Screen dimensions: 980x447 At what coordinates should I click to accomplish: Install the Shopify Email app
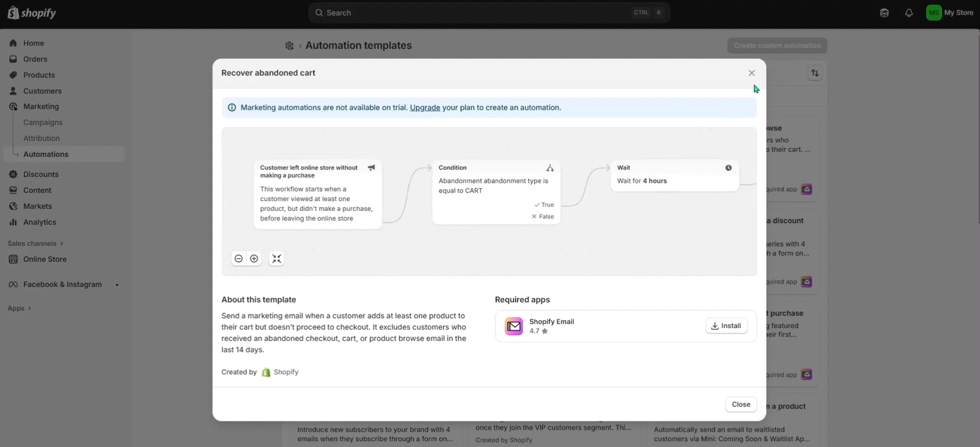click(726, 326)
